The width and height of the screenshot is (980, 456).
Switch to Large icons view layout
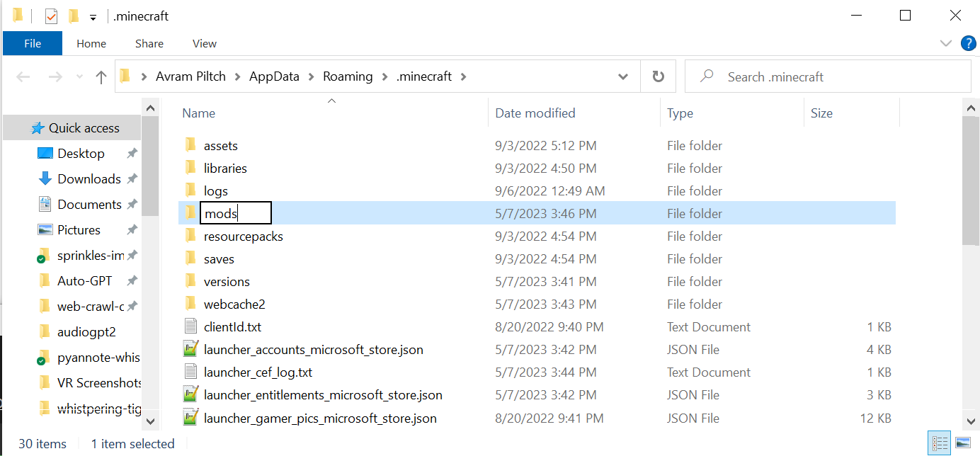[x=962, y=443]
